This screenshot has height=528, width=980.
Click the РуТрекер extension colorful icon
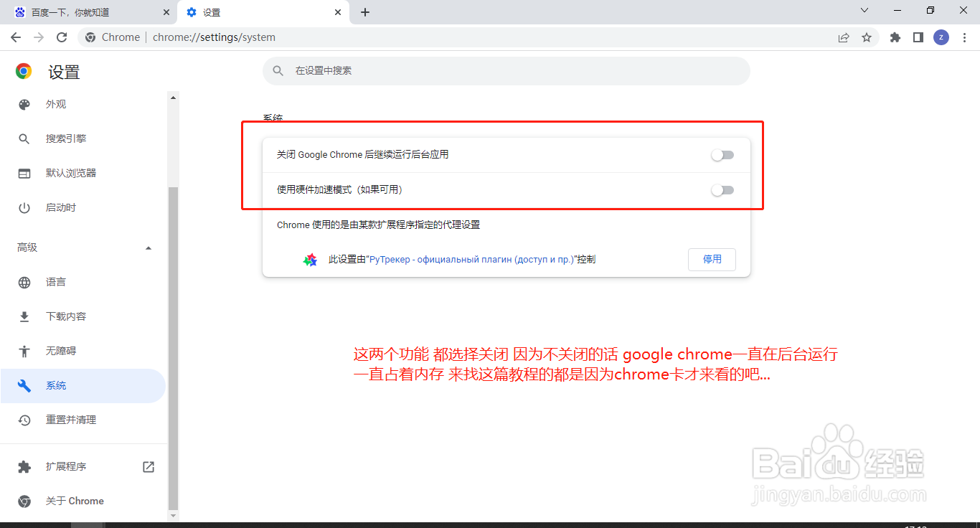(x=310, y=260)
